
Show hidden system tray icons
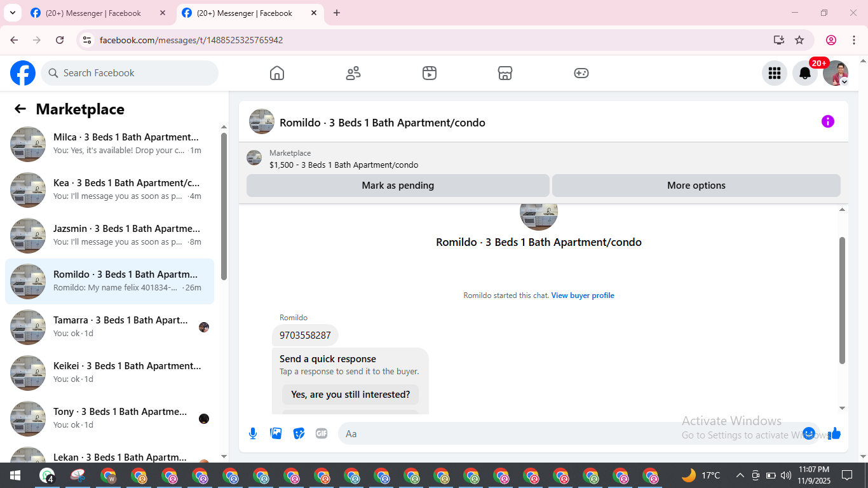point(740,475)
